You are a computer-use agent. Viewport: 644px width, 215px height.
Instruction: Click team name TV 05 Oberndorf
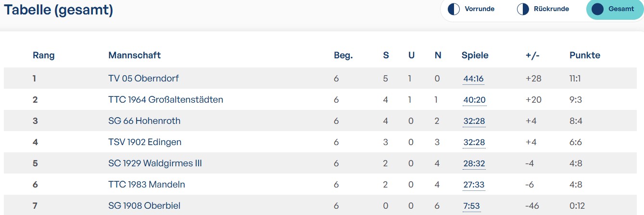(x=143, y=79)
